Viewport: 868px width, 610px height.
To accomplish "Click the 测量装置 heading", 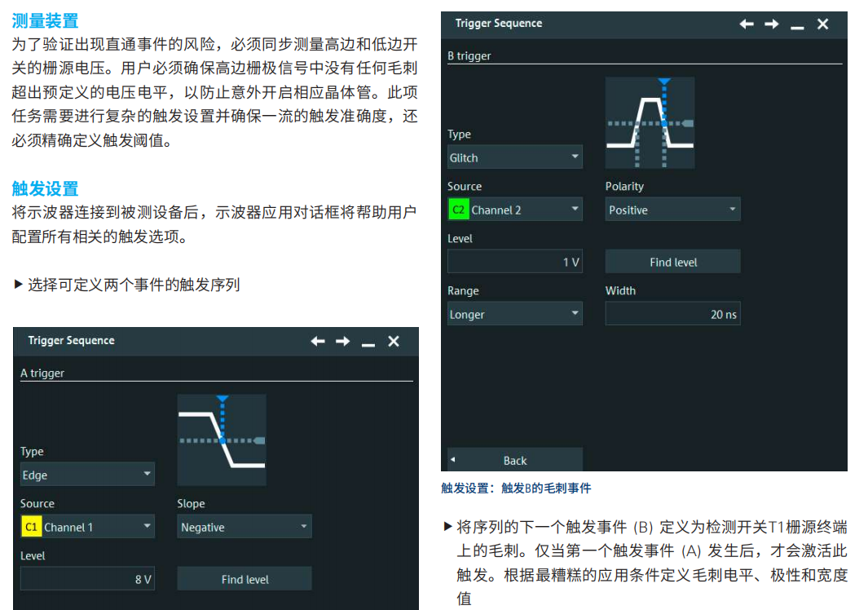I will coord(45,21).
